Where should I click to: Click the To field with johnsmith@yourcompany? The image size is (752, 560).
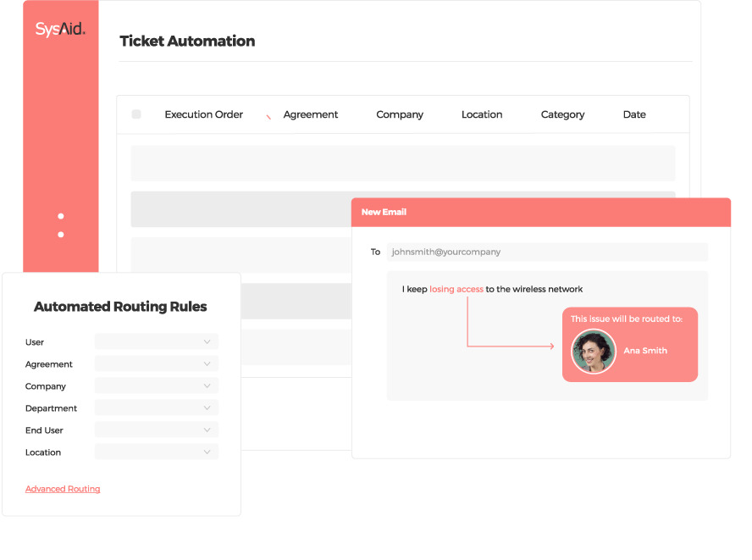click(x=547, y=252)
